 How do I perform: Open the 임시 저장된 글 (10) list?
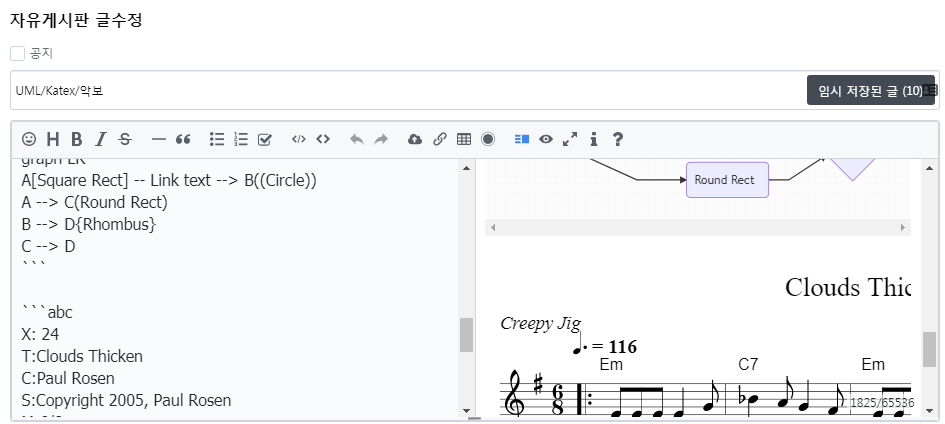[870, 91]
